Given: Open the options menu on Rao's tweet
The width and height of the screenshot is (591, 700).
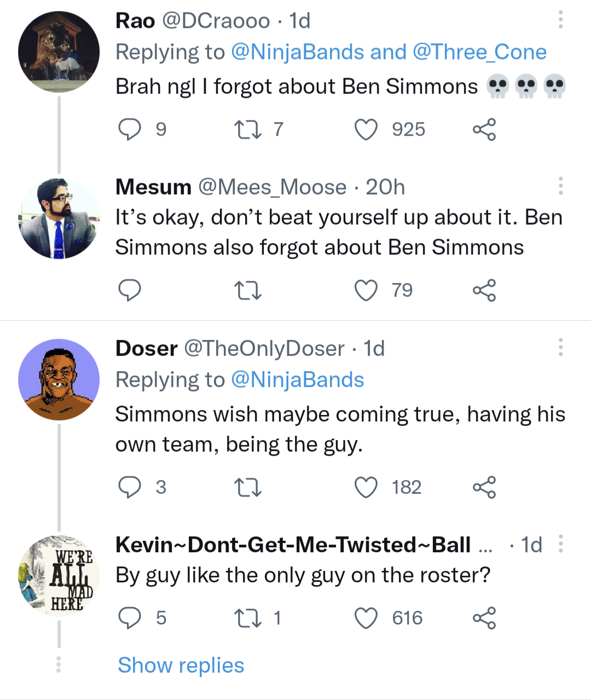Looking at the screenshot, I should (560, 20).
